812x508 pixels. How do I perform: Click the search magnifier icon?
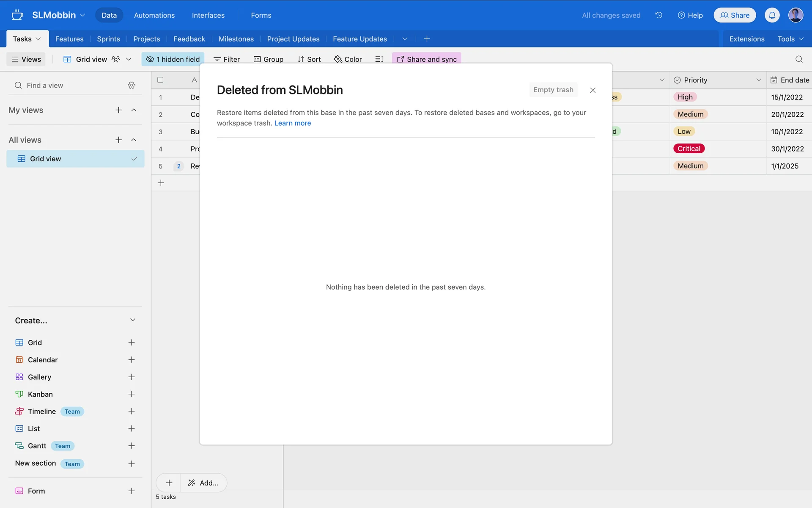pos(798,59)
